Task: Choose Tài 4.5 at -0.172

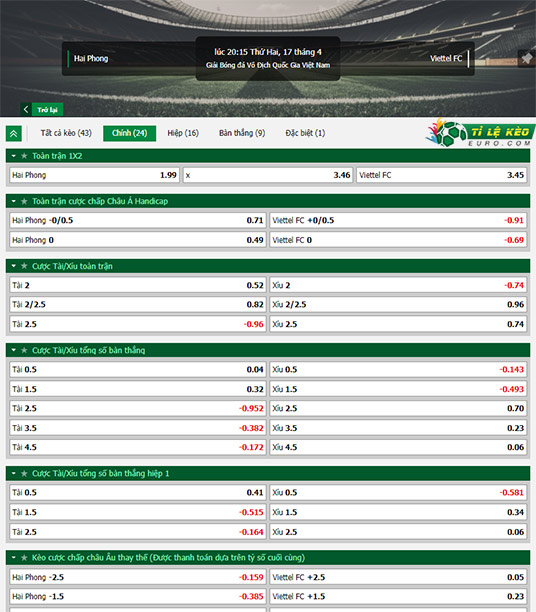Action: coord(138,447)
